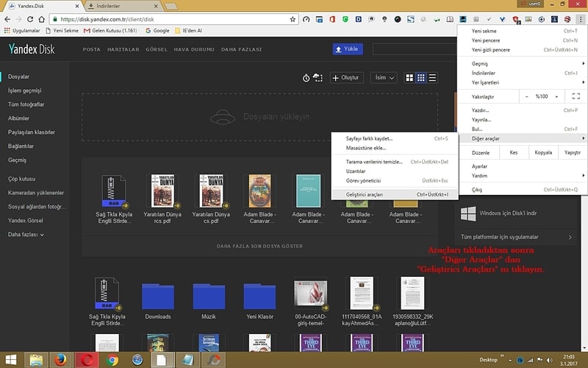588x368 pixels.
Task: Choose Masaüstüne ekle
Action: pos(395,148)
